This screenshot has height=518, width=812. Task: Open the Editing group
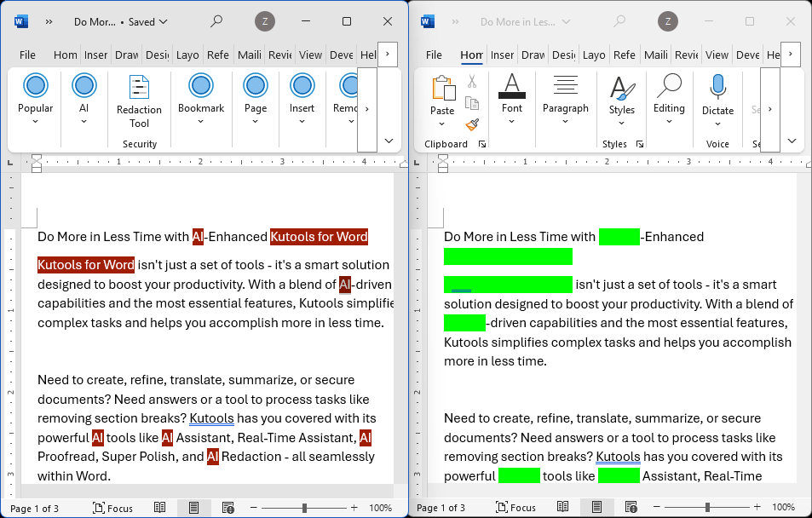(669, 100)
